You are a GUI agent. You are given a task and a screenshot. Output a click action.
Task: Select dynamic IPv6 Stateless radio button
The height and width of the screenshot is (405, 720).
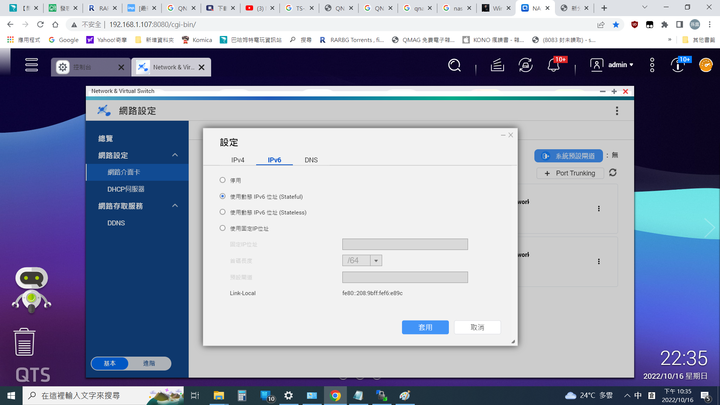point(222,212)
